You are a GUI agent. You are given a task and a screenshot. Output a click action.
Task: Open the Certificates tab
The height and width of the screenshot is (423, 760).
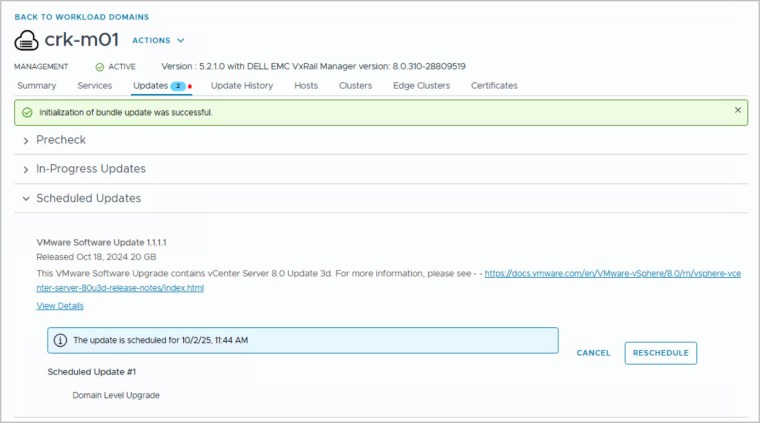click(x=494, y=86)
